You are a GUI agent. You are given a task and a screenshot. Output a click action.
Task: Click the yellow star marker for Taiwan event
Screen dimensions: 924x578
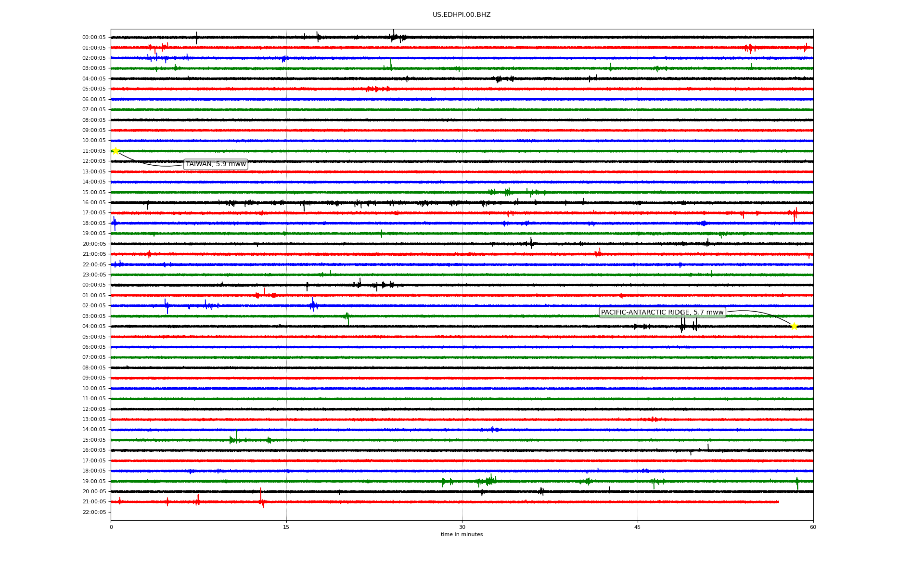pos(115,151)
